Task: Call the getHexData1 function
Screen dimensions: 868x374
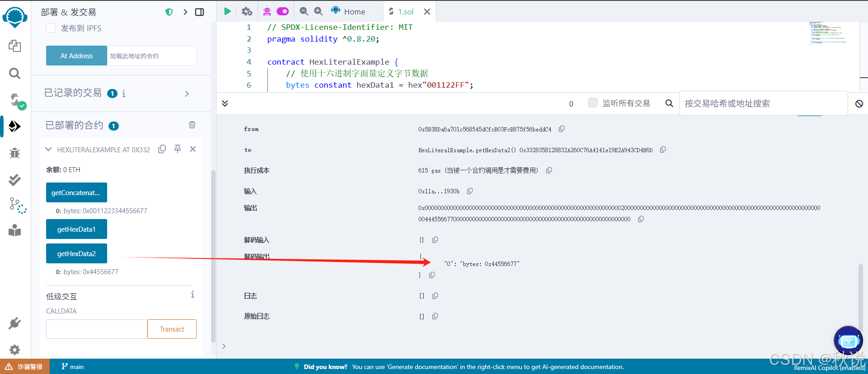Action: pos(76,229)
